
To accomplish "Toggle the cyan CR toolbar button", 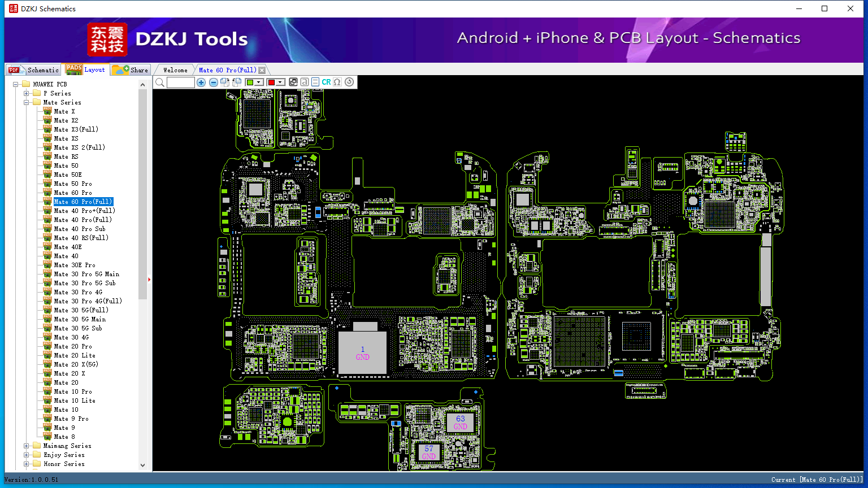I will coord(327,82).
